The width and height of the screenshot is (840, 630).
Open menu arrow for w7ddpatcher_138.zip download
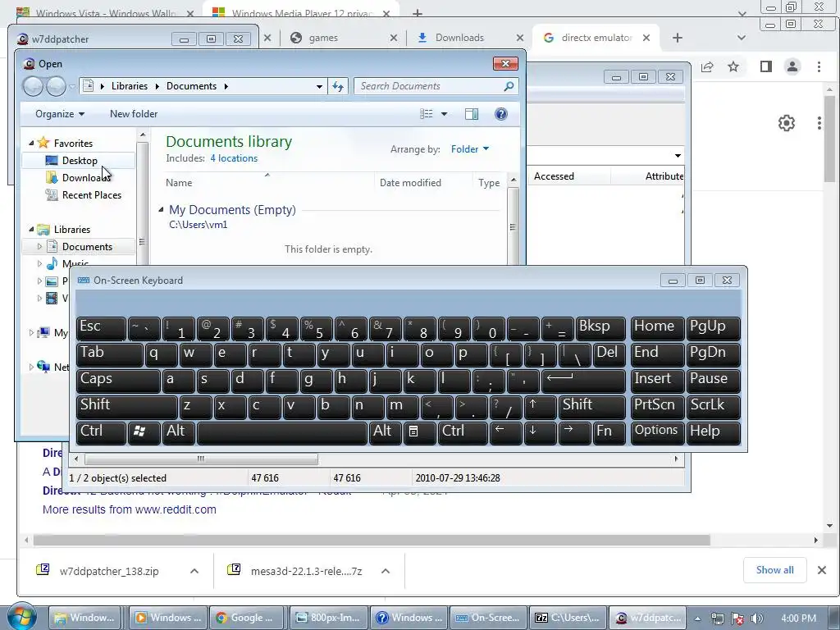194,571
